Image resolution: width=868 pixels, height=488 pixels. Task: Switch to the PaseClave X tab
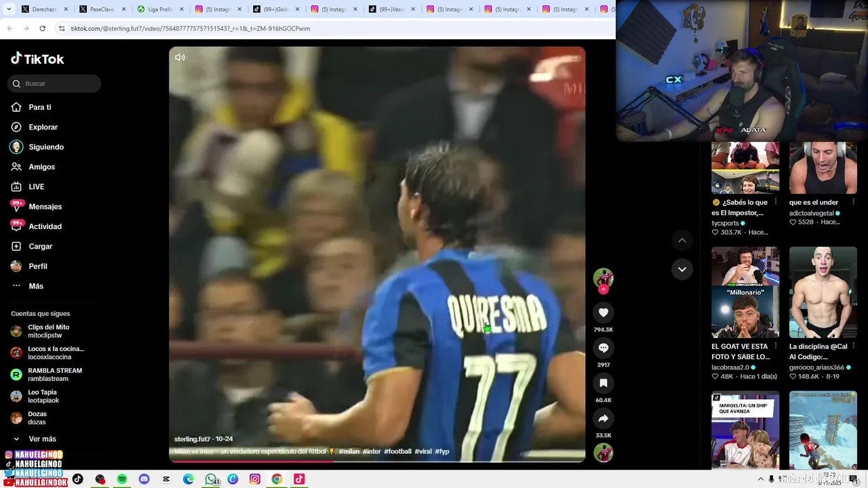point(102,9)
